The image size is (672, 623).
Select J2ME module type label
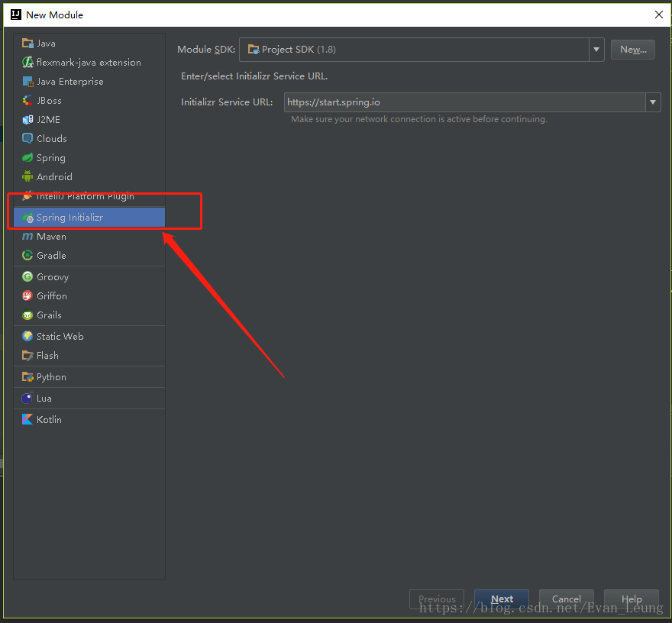tap(48, 120)
